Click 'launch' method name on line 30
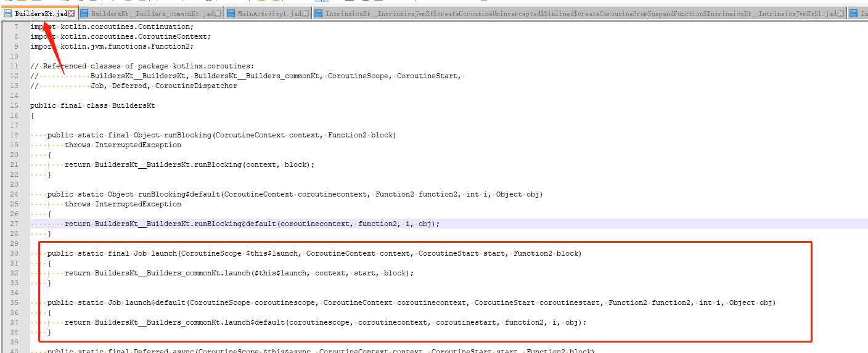 tap(164, 253)
